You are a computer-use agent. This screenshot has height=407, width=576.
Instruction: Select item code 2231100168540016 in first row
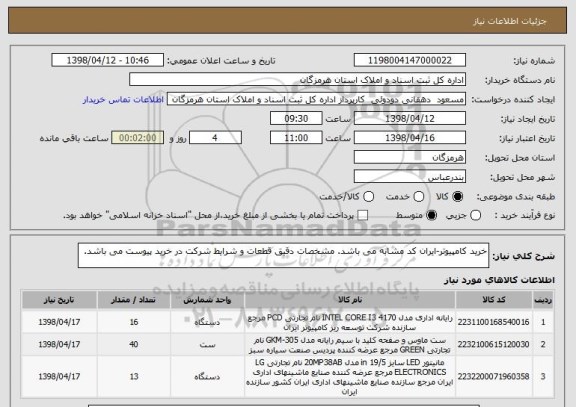pyautogui.click(x=493, y=322)
